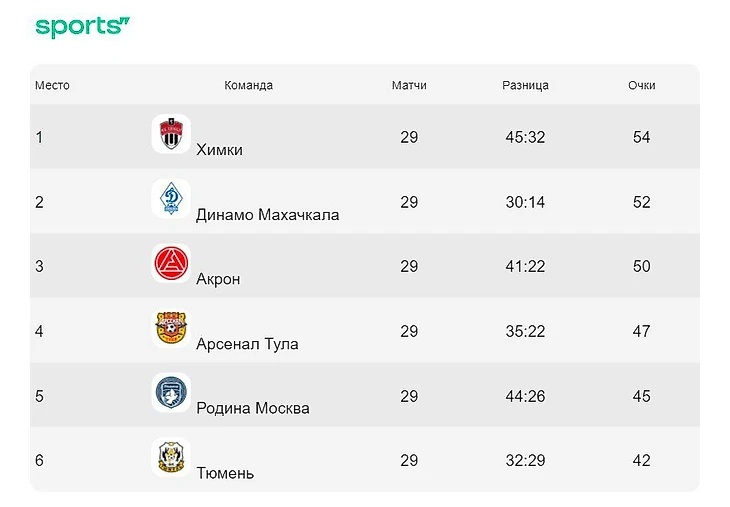This screenshot has width=730, height=507.
Task: Click the red Акрон club logo
Action: point(171,264)
